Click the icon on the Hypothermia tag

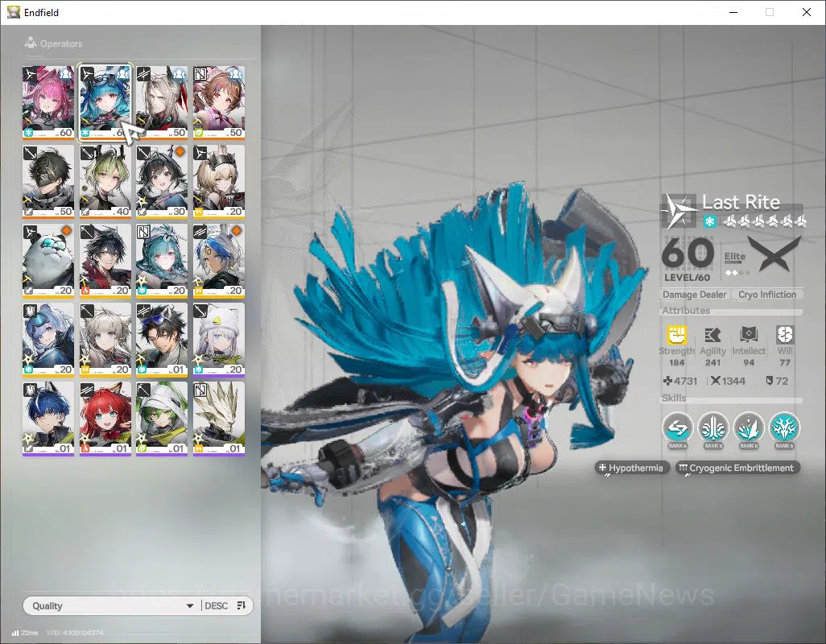coord(602,468)
